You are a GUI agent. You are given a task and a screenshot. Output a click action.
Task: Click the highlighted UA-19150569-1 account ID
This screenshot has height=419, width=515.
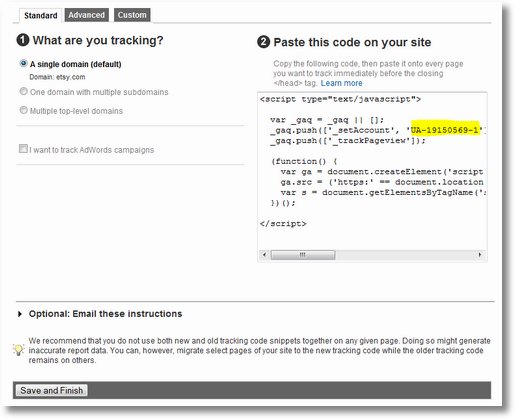click(x=445, y=130)
